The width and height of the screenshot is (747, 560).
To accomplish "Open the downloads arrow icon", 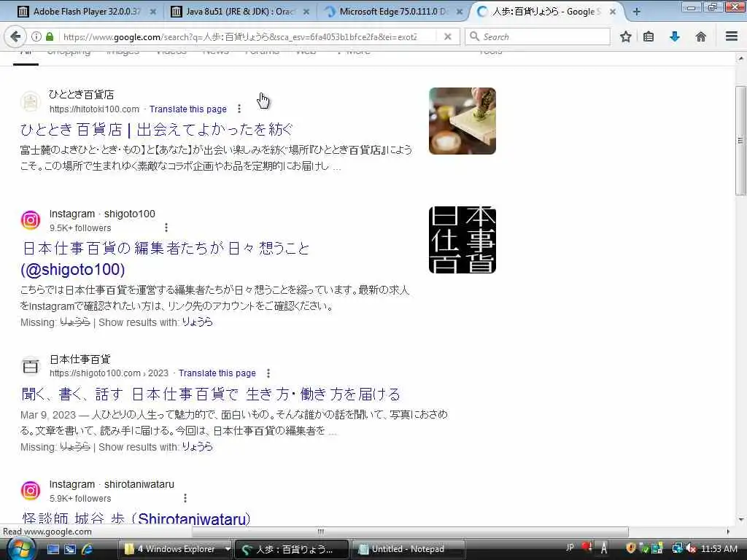I will (x=675, y=36).
